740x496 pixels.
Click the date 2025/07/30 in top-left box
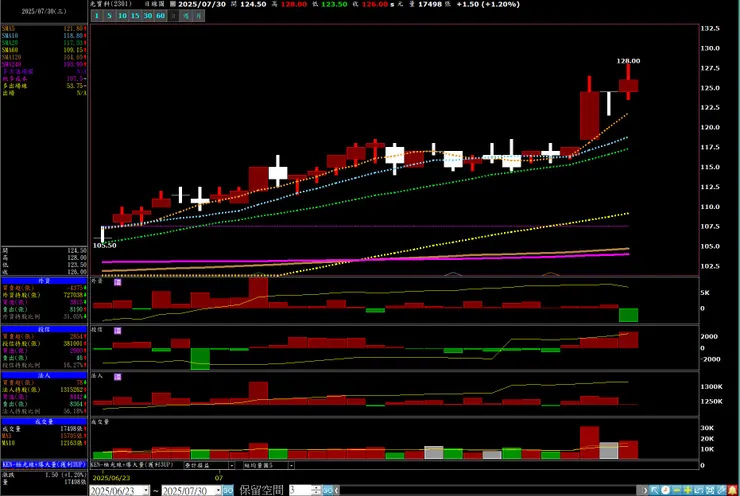pyautogui.click(x=44, y=11)
